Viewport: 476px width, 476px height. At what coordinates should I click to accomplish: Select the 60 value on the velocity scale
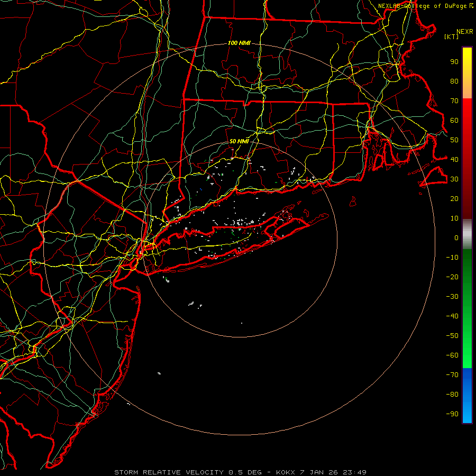click(x=454, y=121)
